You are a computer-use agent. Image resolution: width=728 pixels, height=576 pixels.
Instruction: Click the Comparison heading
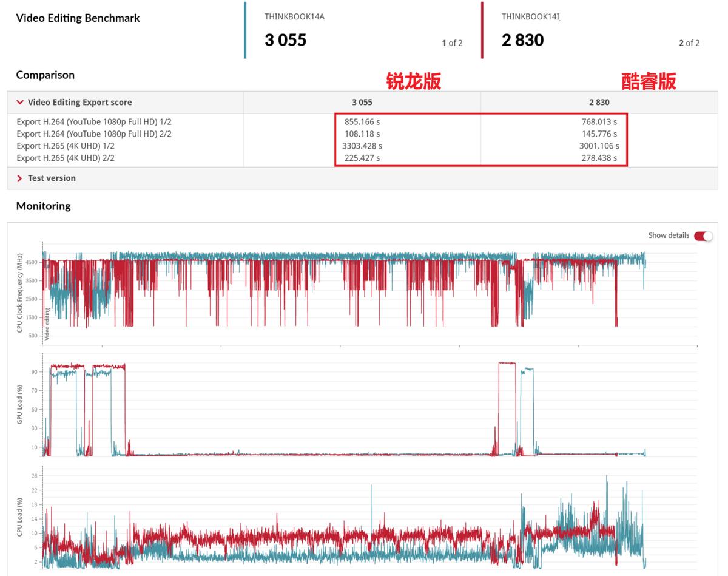click(x=45, y=75)
